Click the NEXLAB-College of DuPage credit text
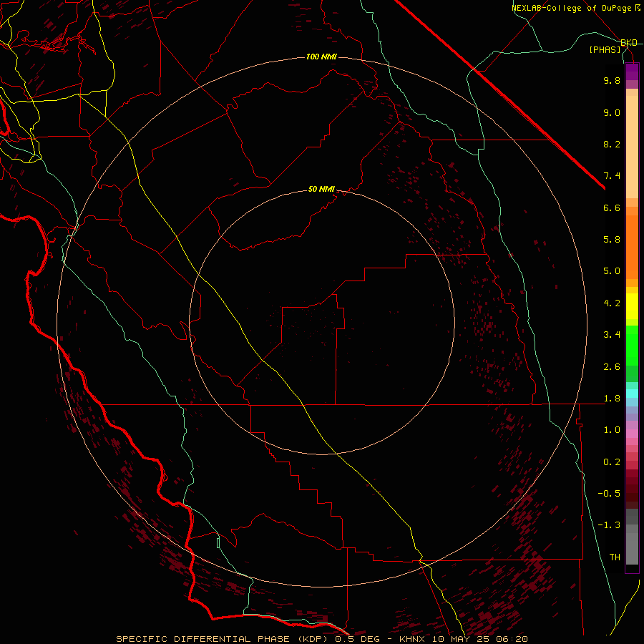The height and width of the screenshot is (644, 644). click(x=571, y=8)
